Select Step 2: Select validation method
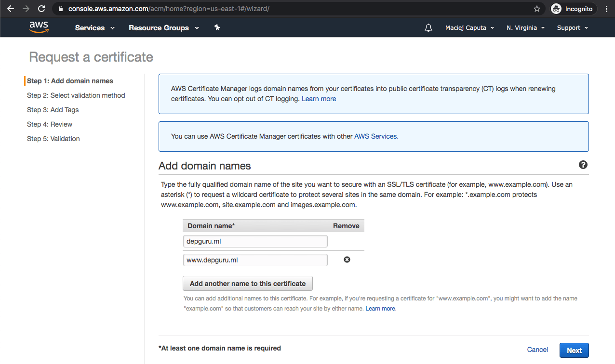Image resolution: width=615 pixels, height=364 pixels. click(x=76, y=95)
